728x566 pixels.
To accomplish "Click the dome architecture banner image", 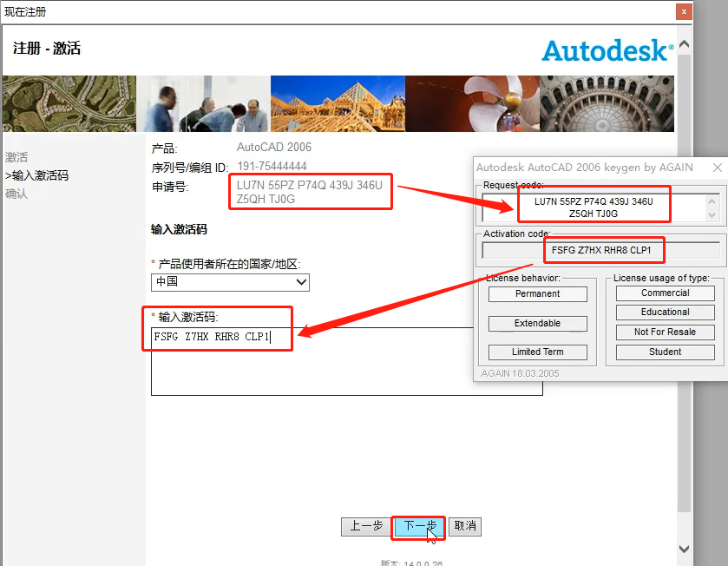I will (607, 103).
